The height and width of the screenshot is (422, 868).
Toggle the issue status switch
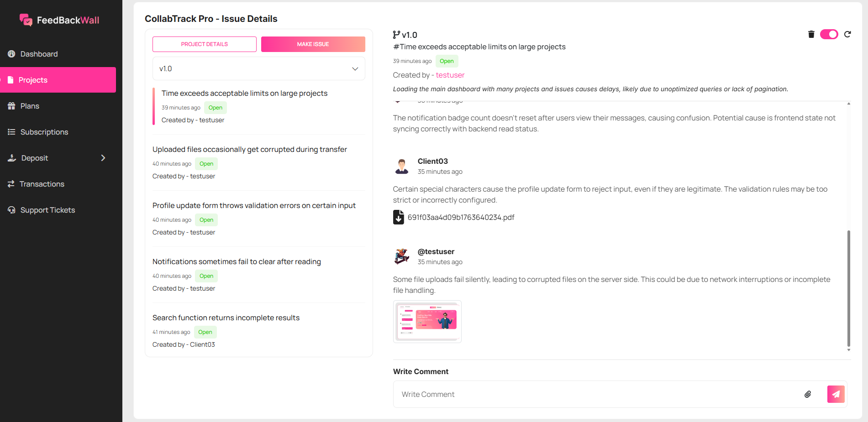tap(829, 34)
